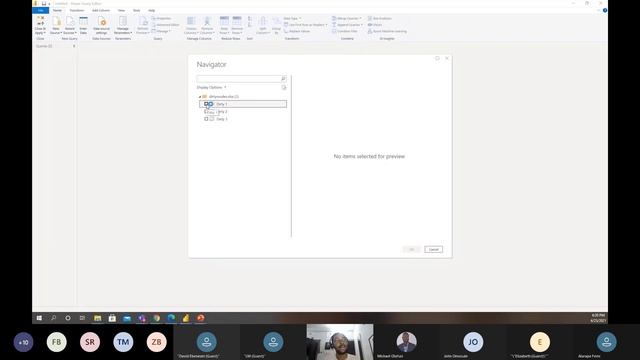Switch to the Home tab

pos(57,10)
